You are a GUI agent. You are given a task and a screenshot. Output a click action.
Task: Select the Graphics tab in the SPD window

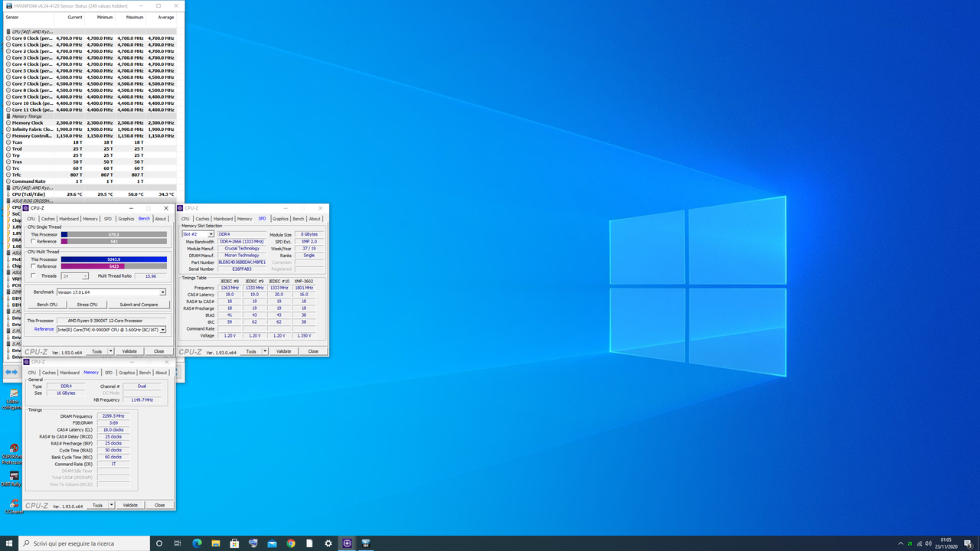[x=281, y=218]
